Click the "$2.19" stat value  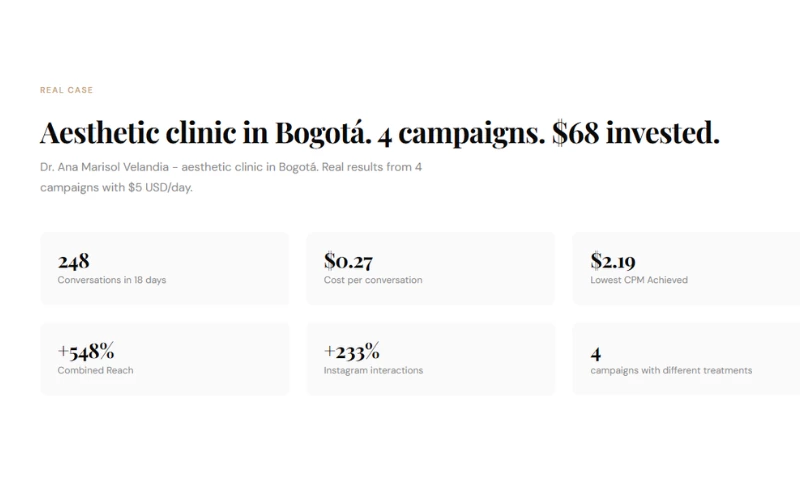[614, 262]
